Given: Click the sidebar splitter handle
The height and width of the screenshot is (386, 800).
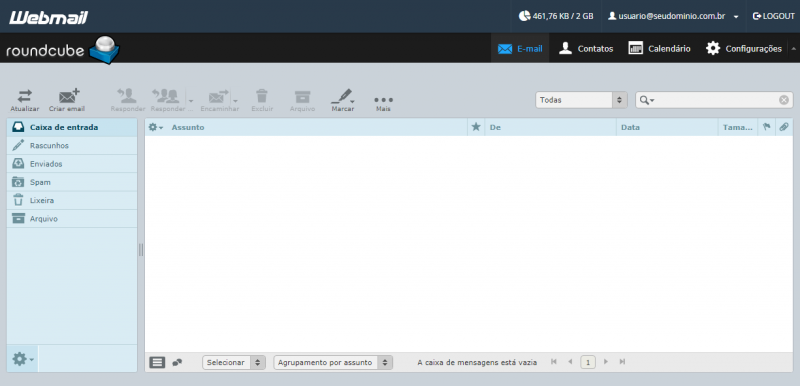Looking at the screenshot, I should 141,249.
